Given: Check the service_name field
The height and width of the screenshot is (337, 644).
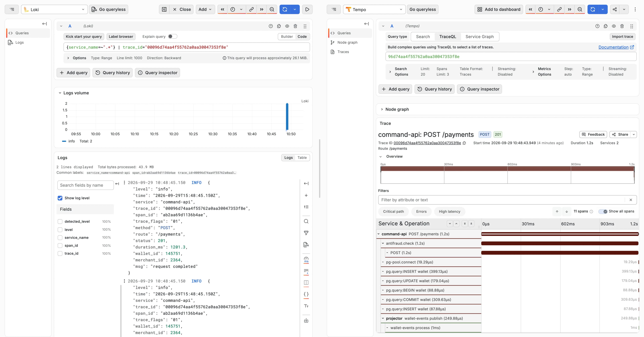Looking at the screenshot, I should click(60, 238).
